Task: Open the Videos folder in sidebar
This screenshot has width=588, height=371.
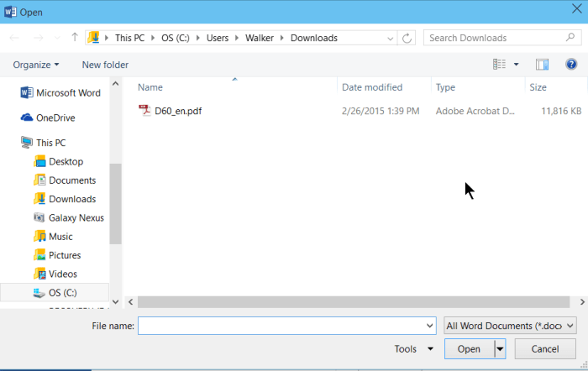Action: pyautogui.click(x=55, y=274)
